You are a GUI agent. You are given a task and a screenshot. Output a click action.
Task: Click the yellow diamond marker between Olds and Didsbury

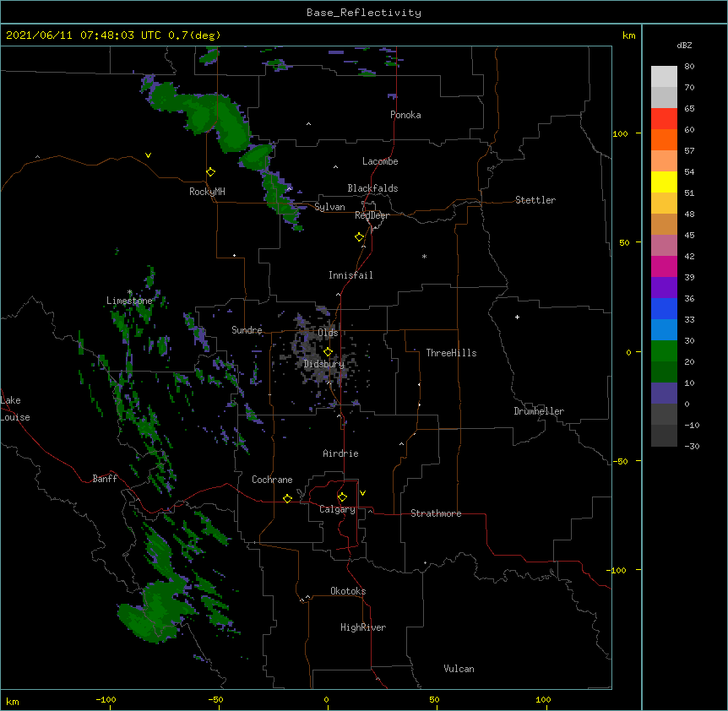tap(329, 352)
